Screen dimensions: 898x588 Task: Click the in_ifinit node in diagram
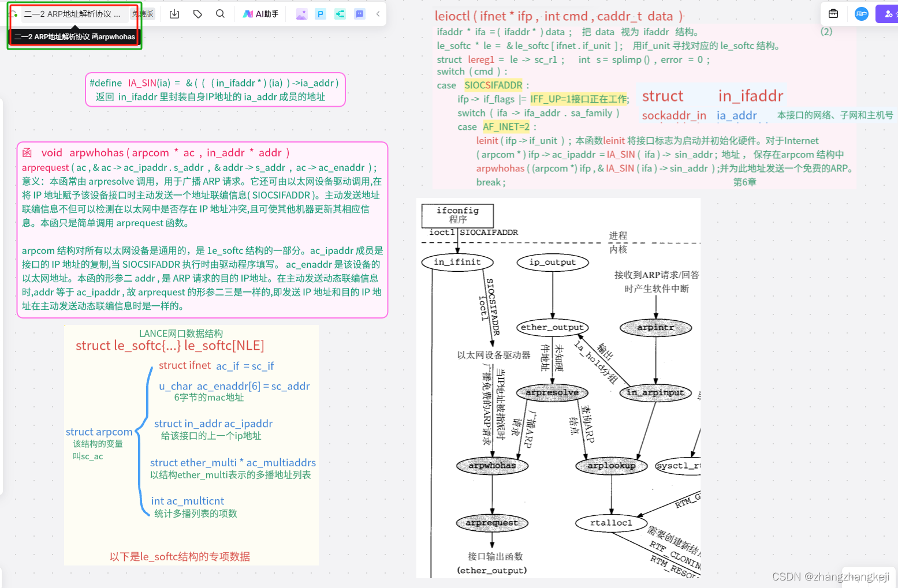457,262
